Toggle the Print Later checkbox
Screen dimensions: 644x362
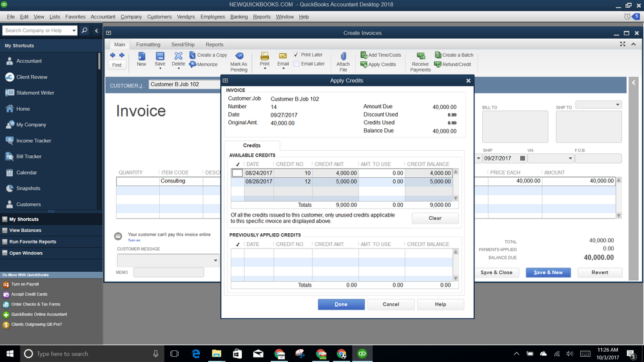[296, 55]
